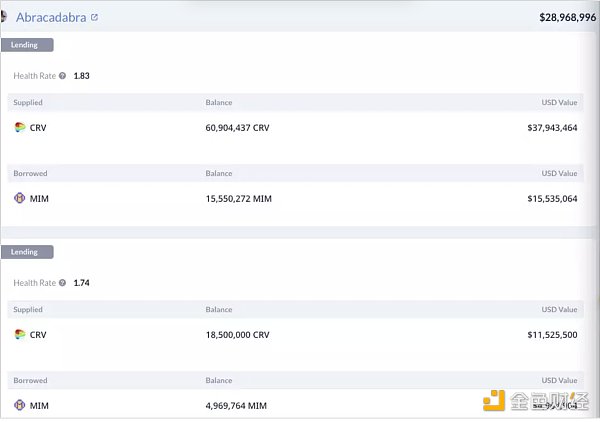Click the Balance header above 15,550,272 MIM
Screen dimensions: 600x422
(x=219, y=173)
